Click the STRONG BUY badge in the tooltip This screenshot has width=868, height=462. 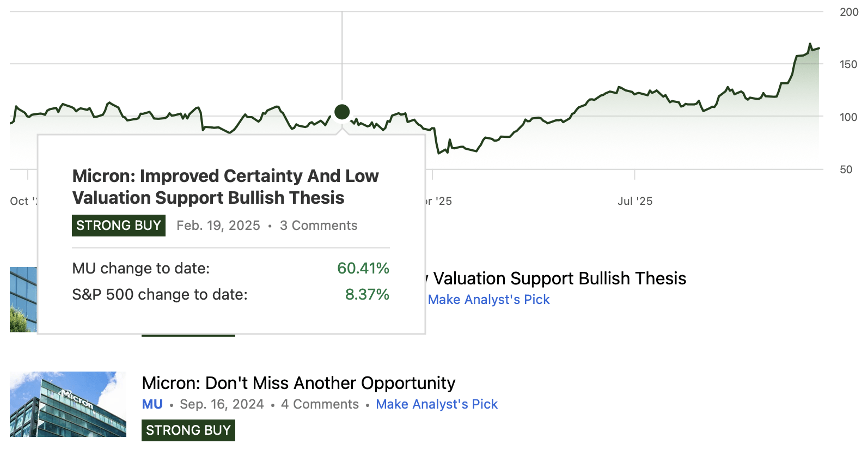point(118,225)
